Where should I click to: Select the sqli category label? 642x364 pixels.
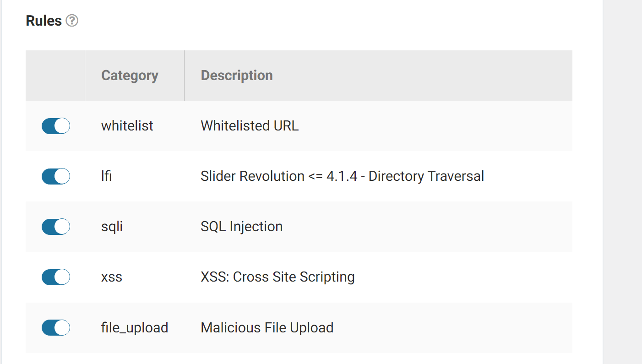[111, 226]
